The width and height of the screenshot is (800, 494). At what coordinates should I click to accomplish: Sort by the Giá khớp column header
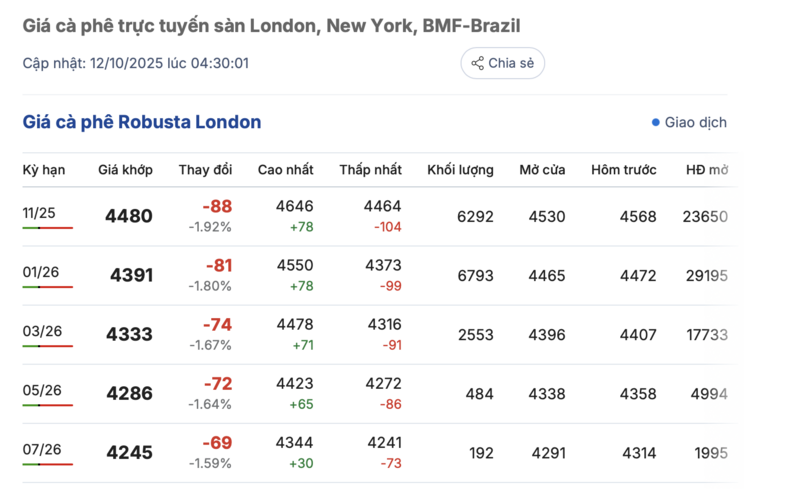tap(125, 170)
